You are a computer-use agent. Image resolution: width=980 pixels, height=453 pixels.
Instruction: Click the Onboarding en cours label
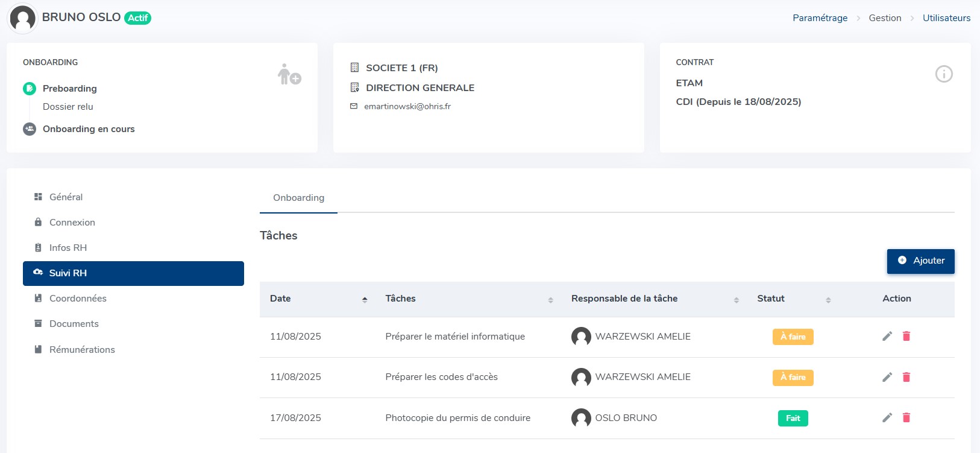pyautogui.click(x=89, y=129)
